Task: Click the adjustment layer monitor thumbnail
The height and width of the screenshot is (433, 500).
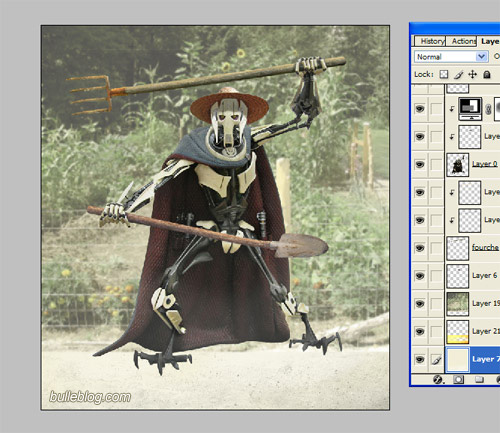Action: coord(470,109)
